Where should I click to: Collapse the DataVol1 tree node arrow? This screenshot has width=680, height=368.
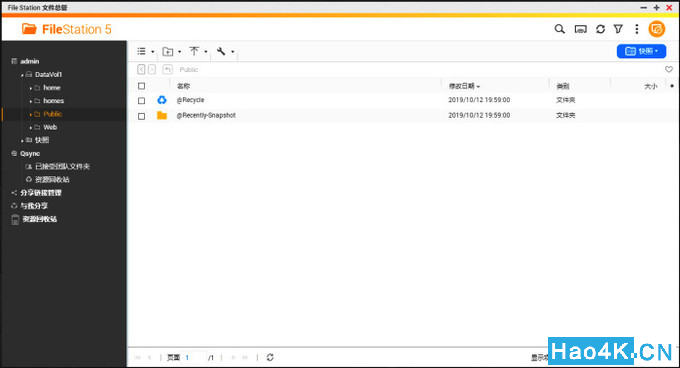(22, 75)
